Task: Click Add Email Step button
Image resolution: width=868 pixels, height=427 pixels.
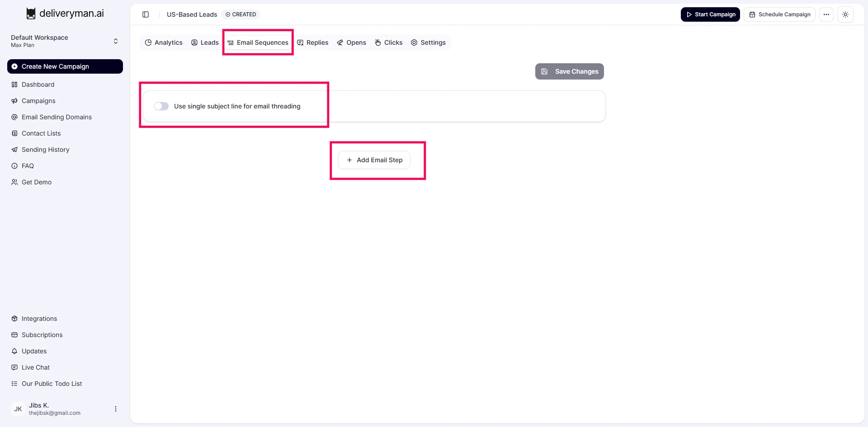Action: [374, 160]
